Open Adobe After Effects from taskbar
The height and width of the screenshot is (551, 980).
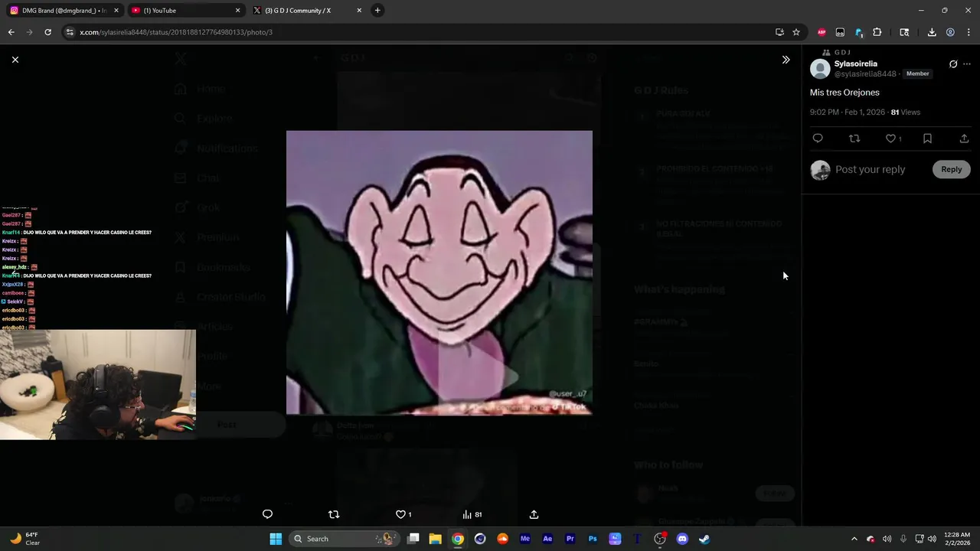coord(547,539)
